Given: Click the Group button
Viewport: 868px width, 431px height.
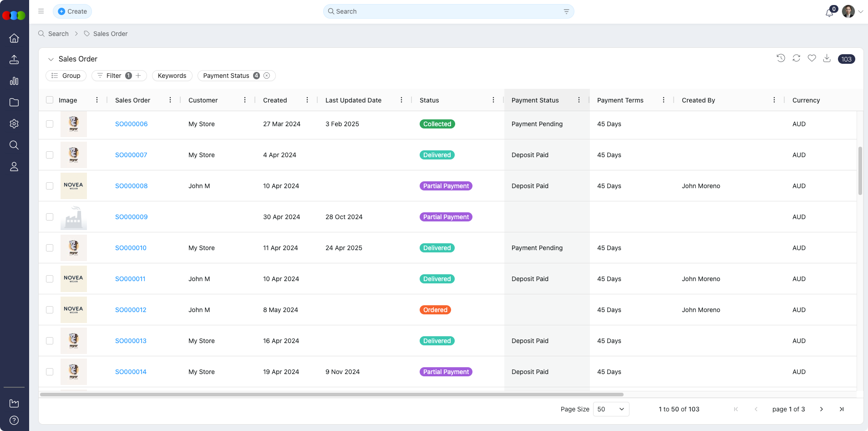Looking at the screenshot, I should point(66,76).
